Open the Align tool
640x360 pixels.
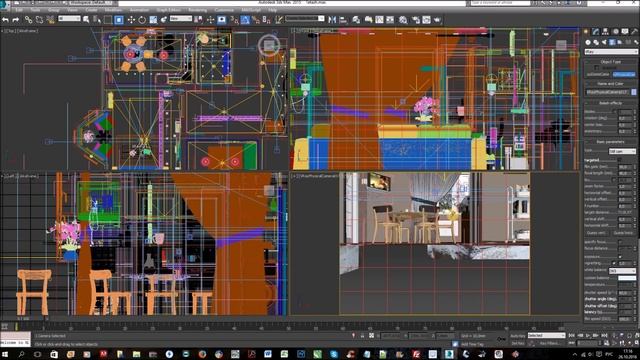coord(343,19)
